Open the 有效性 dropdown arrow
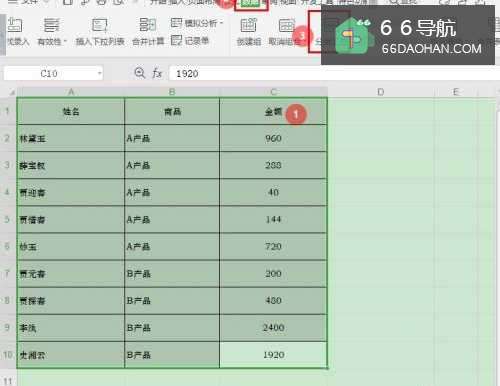The width and height of the screenshot is (500, 386). (65, 41)
